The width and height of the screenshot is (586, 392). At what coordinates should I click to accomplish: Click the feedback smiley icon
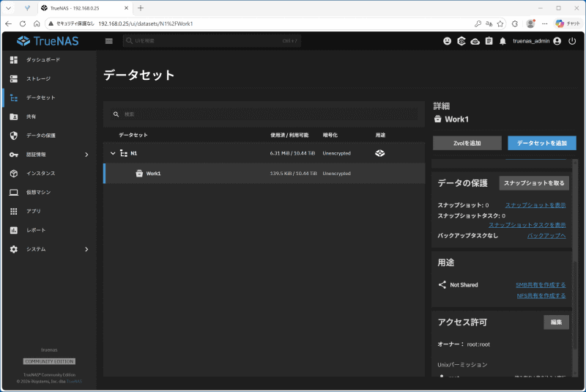[x=447, y=41]
